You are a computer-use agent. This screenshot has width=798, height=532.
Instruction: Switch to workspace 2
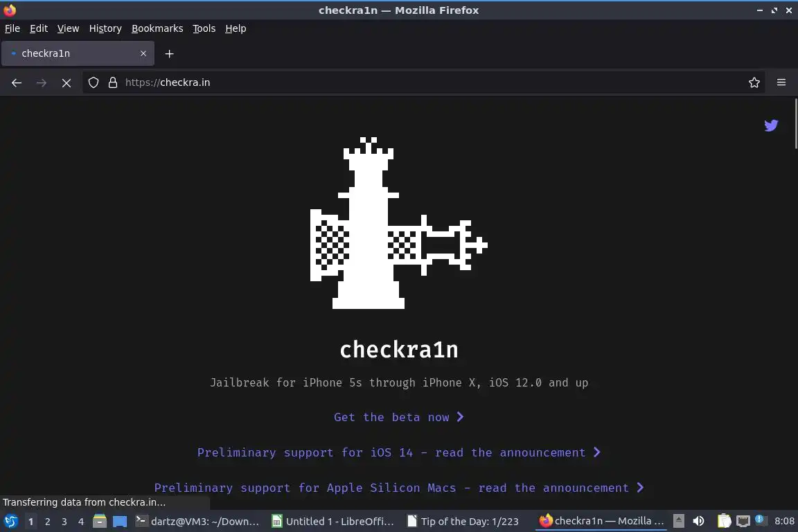pos(47,522)
